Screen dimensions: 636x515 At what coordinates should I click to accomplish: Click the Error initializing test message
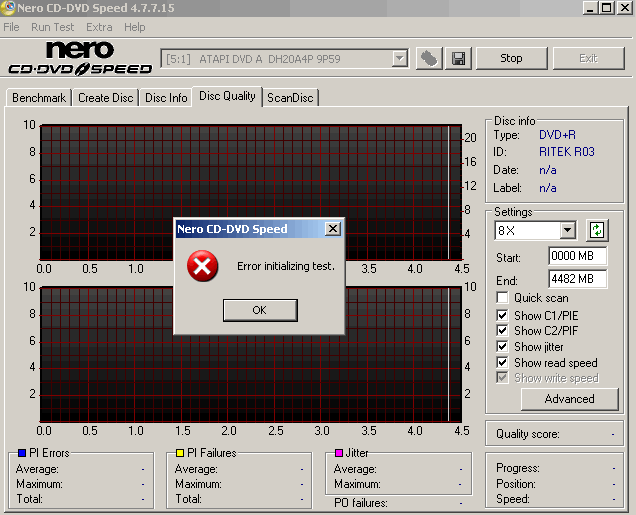tap(286, 266)
